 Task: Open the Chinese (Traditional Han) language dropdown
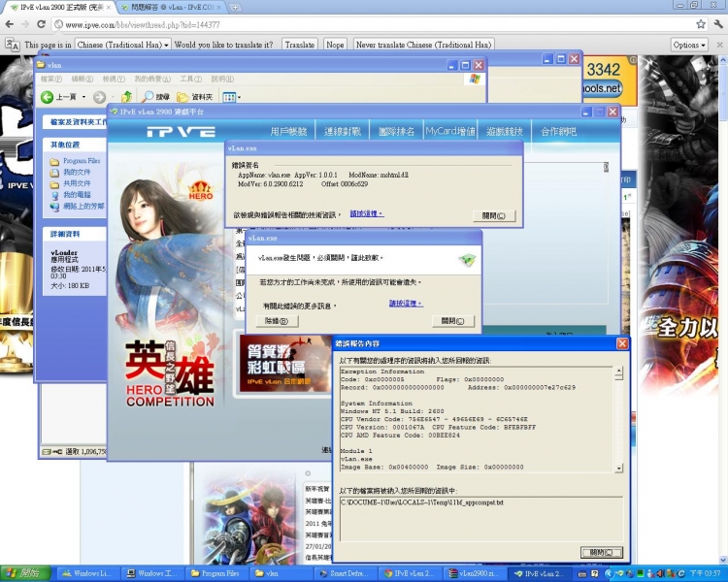pos(123,45)
